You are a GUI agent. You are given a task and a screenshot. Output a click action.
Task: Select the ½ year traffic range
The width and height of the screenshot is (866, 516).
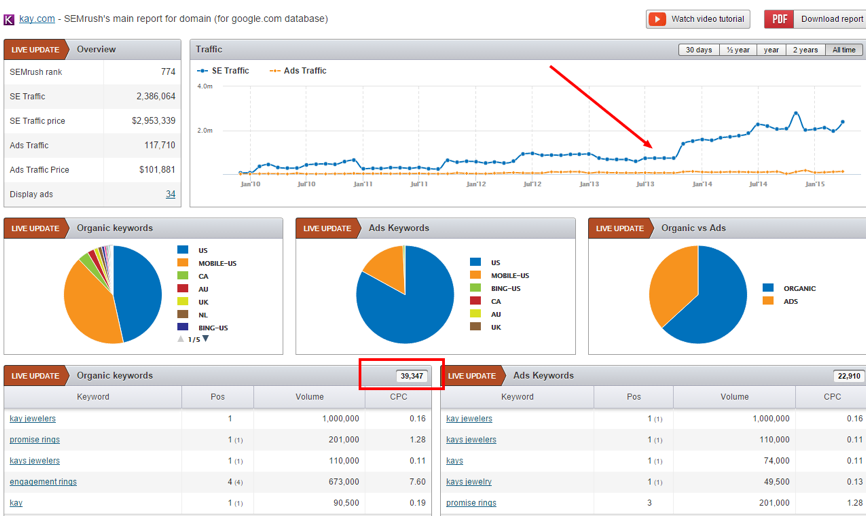coord(738,50)
